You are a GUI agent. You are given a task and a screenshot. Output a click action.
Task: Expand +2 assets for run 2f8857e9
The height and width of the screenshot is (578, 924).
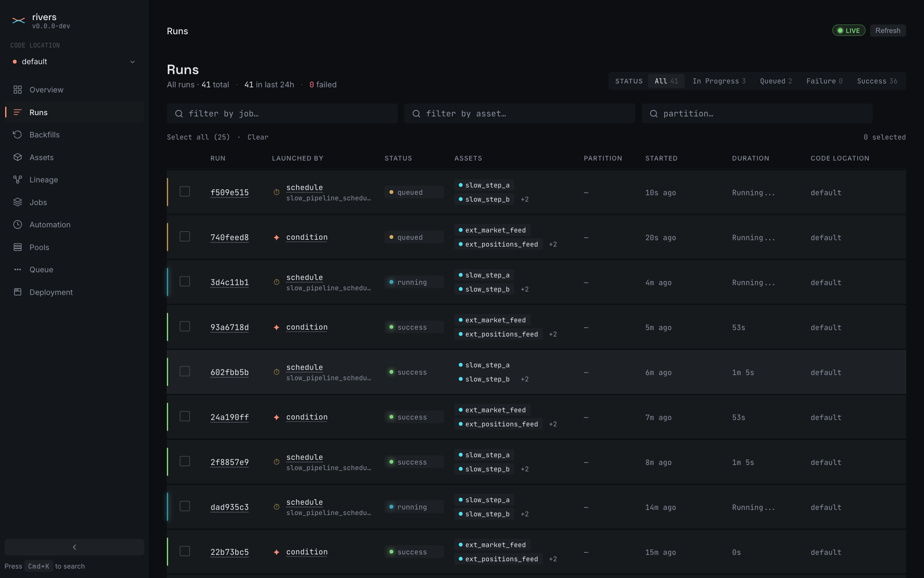tap(525, 469)
